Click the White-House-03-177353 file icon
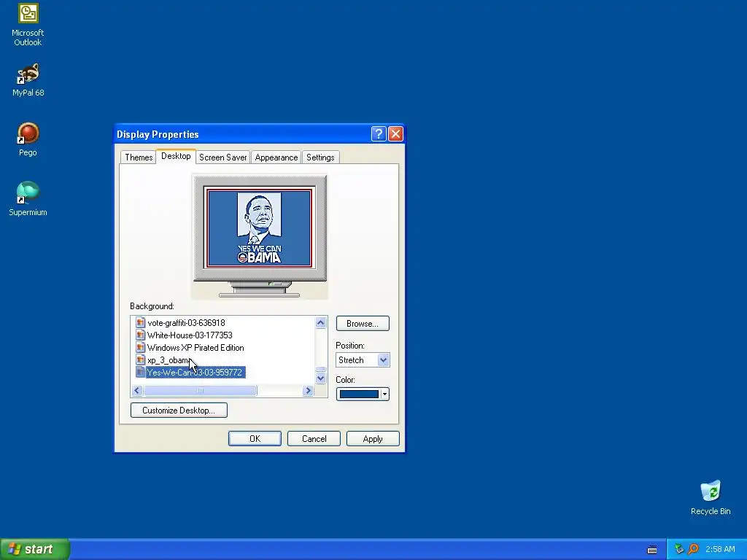747x560 pixels. coord(141,335)
